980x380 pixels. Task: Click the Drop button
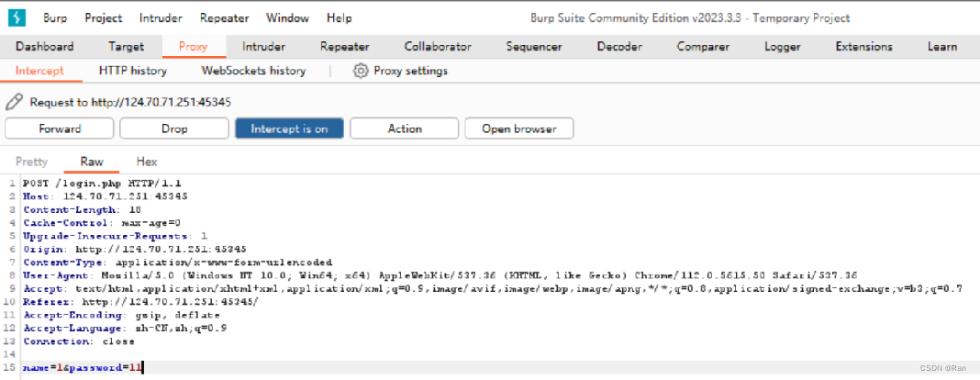tap(174, 129)
